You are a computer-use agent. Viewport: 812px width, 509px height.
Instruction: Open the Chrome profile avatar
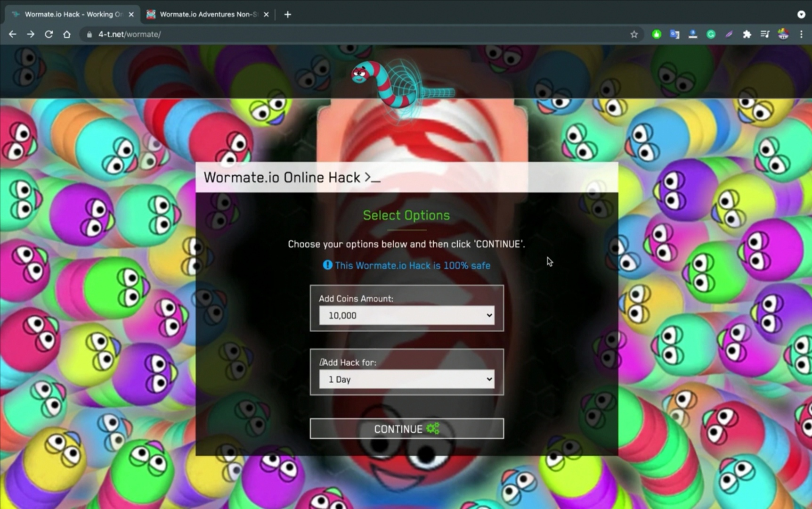[783, 34]
